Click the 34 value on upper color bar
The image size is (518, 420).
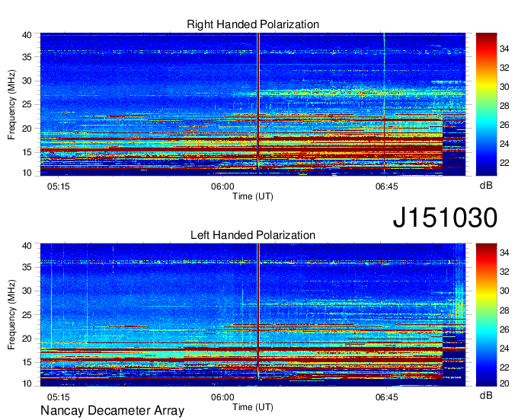[x=504, y=49]
